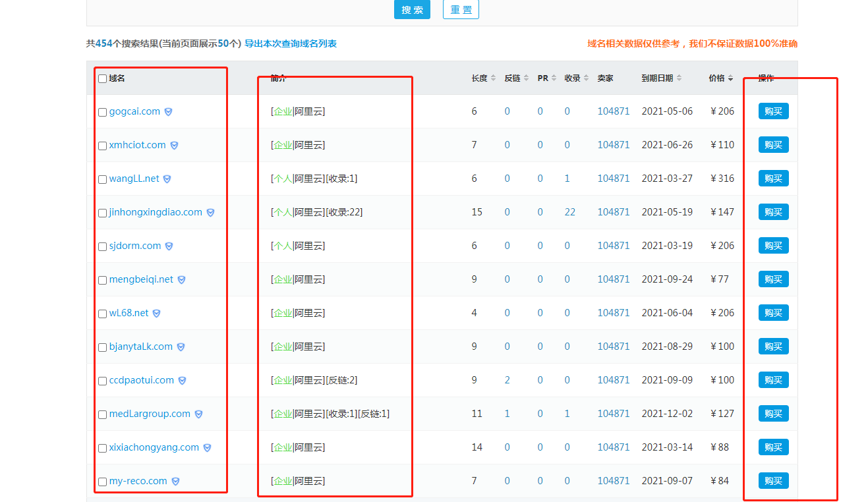868x502 pixels.
Task: Open seller 104871 in my-reco.com row
Action: tap(614, 481)
